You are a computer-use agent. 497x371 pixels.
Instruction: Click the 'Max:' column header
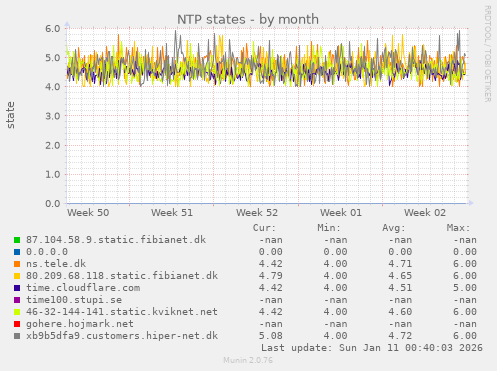(458, 228)
